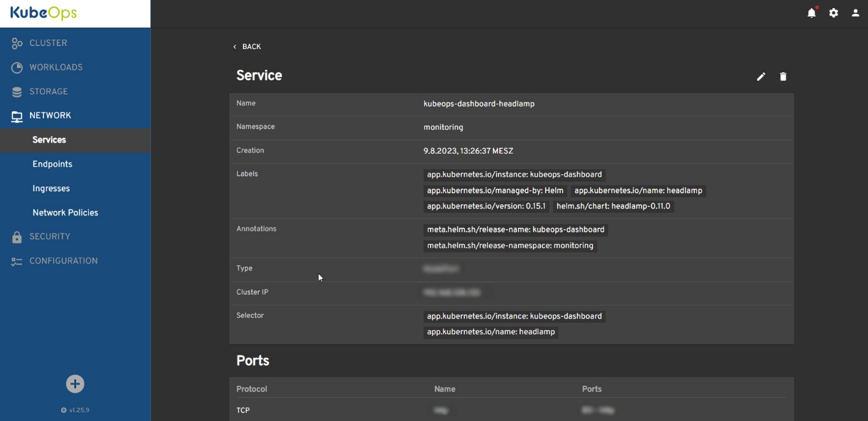Click Selector chip app.kubernetes.io/instance: kubeops-dashboard
The image size is (868, 421).
click(x=514, y=317)
